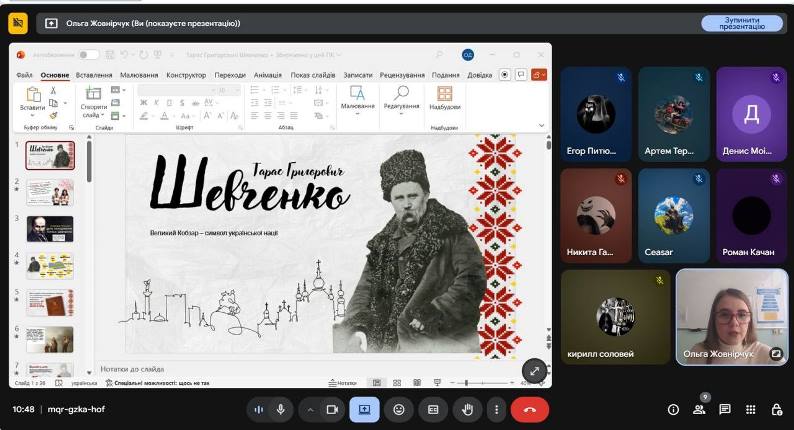Mute the microphone in the call bar
Image resolution: width=794 pixels, height=430 pixels.
click(x=281, y=409)
